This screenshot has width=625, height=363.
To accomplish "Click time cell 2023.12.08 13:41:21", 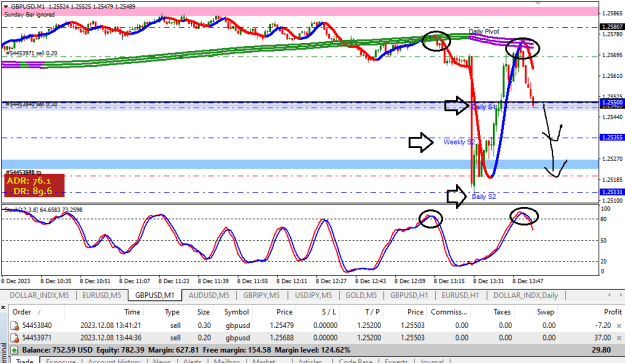I will (x=110, y=326).
